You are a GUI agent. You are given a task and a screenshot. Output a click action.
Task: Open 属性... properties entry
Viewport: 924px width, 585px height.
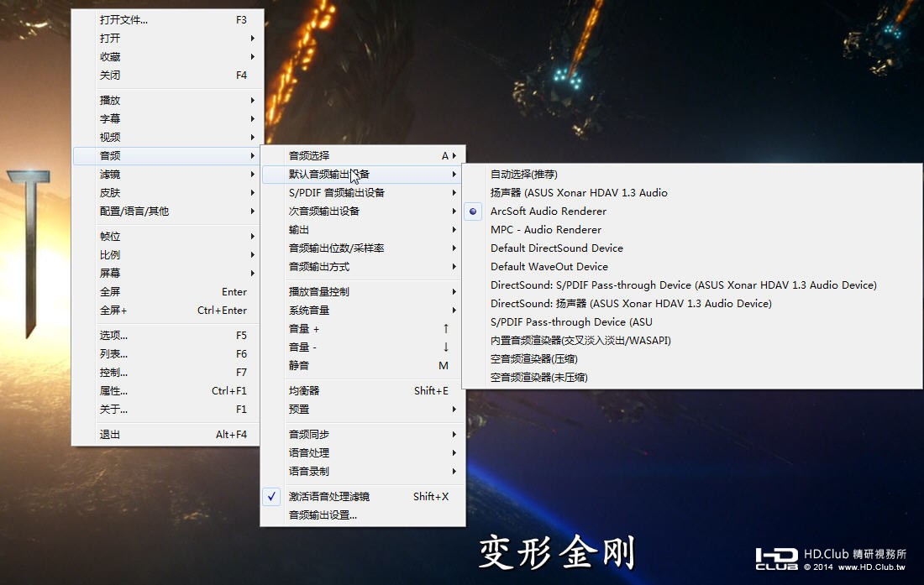[x=167, y=391]
